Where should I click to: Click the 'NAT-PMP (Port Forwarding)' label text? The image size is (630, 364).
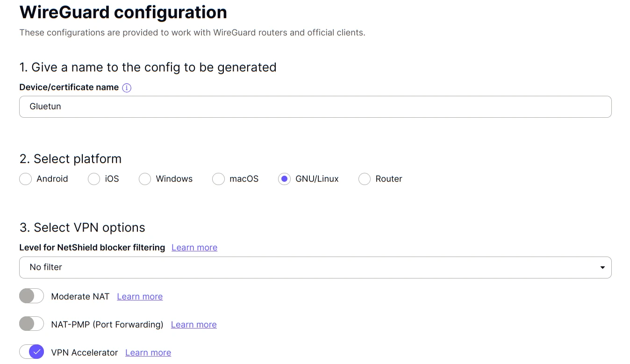tap(107, 325)
